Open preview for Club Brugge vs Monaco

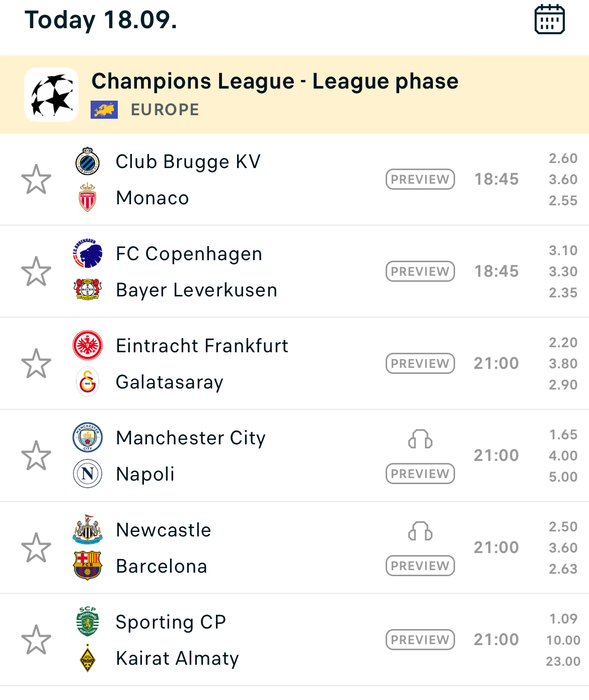point(420,180)
